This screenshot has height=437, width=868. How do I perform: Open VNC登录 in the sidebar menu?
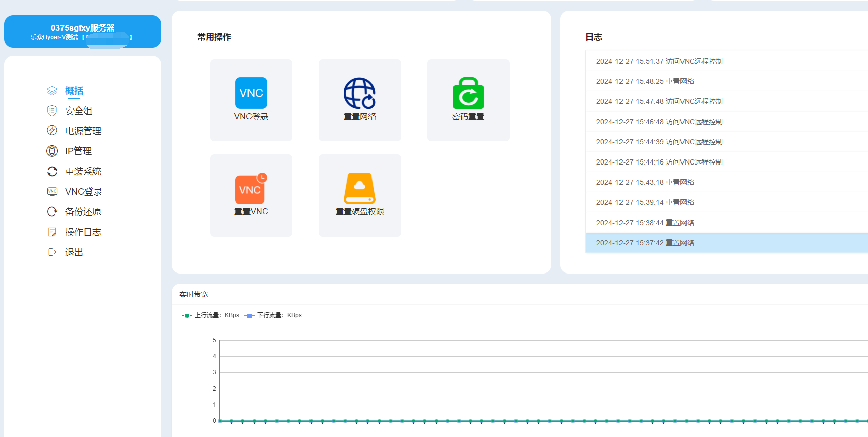tap(84, 192)
